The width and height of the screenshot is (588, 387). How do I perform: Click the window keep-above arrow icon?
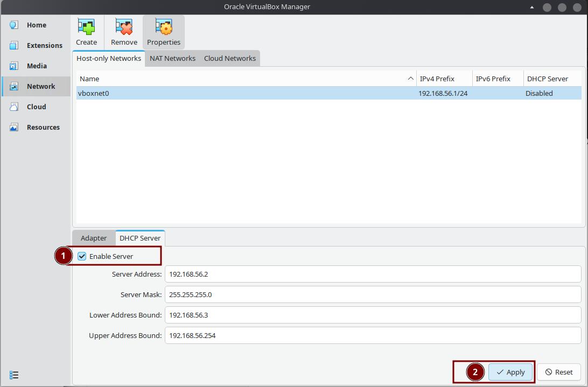[x=532, y=7]
